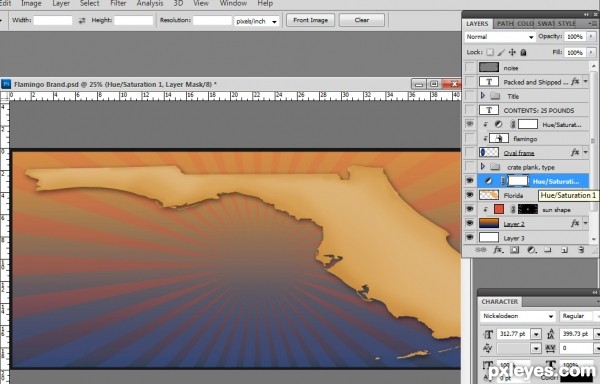Screen dimensions: 600x384
Task: Add a layer mask from Layers footer
Action: coord(515,250)
